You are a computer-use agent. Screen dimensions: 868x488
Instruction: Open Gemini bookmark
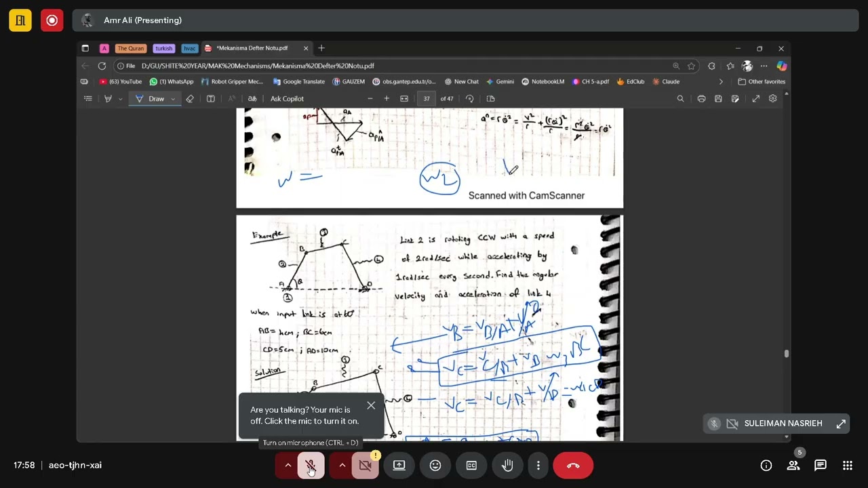click(500, 81)
